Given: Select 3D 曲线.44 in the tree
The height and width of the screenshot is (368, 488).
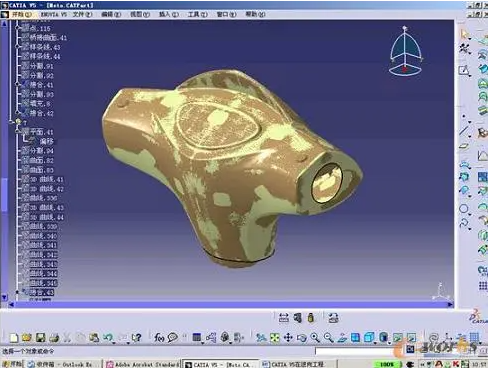Looking at the screenshot, I should tap(46, 217).
